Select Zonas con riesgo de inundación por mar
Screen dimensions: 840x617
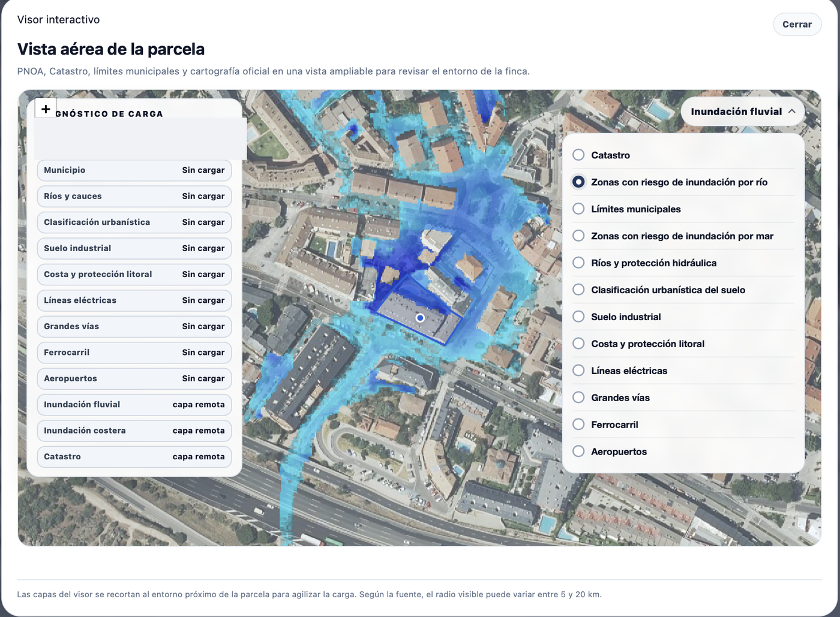click(578, 236)
